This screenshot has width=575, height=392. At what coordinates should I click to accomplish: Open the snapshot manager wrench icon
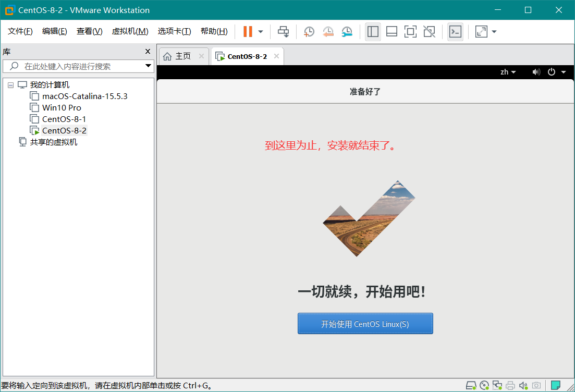pyautogui.click(x=347, y=32)
